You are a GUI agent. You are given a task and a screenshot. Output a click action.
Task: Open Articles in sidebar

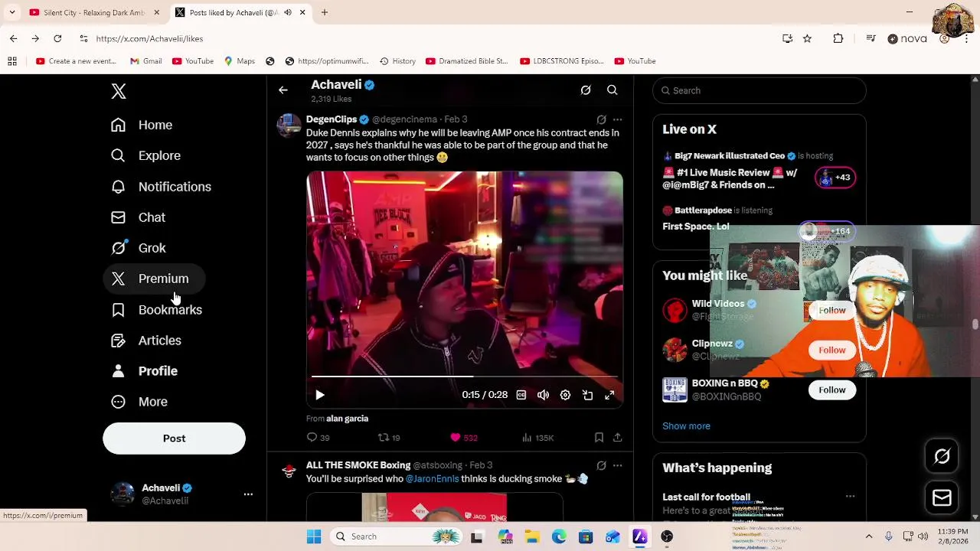(147, 341)
